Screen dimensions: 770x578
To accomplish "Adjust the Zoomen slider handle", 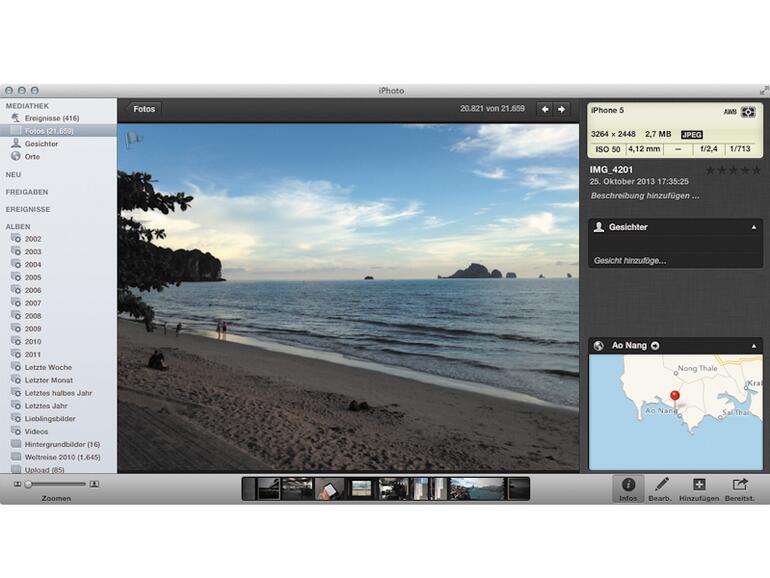I will pos(28,484).
